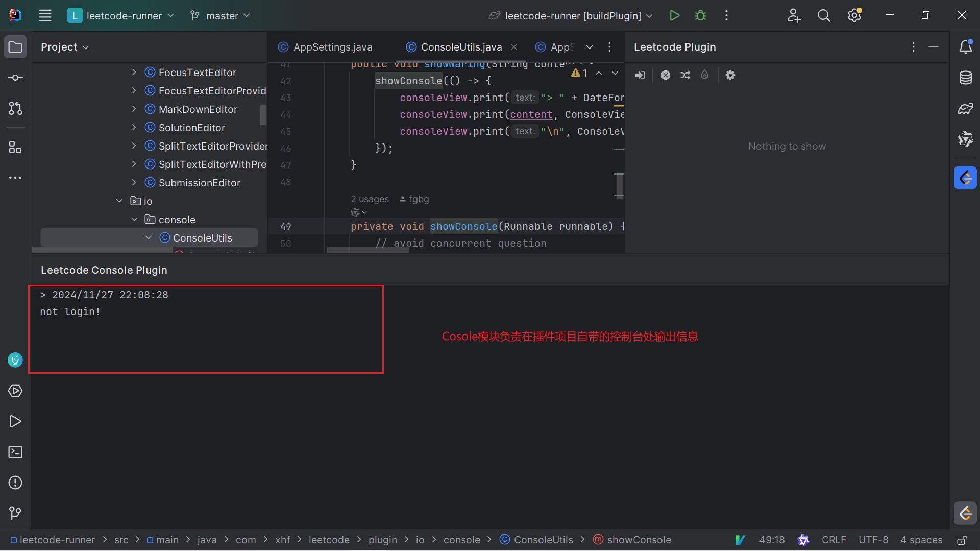Run the leetcode-runner buildPlugin configuration
The height and width of the screenshot is (551, 980).
[674, 15]
